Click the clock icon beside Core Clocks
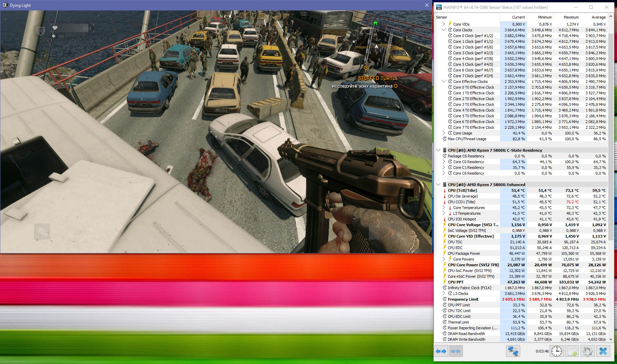 (450, 30)
